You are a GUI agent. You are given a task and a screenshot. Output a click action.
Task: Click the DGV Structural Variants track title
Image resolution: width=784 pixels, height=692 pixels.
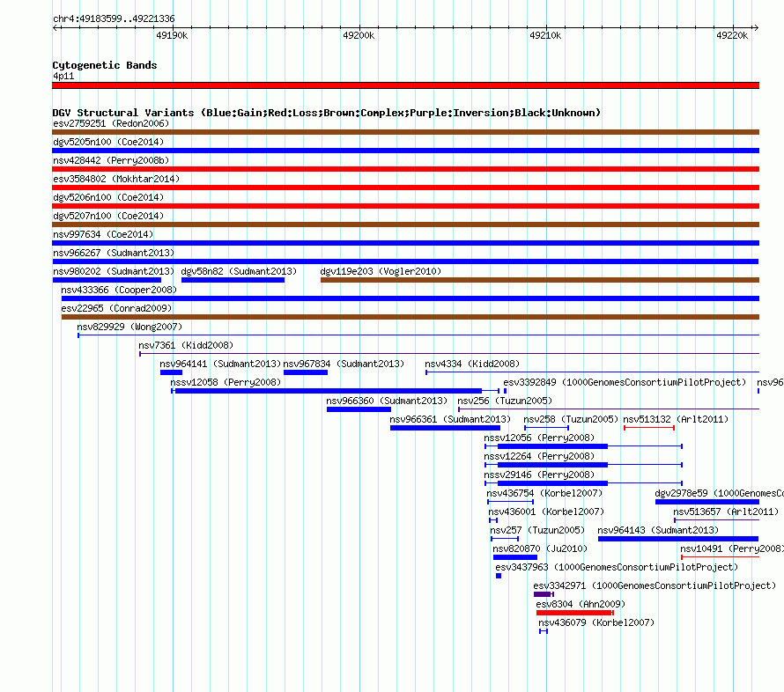coord(327,113)
